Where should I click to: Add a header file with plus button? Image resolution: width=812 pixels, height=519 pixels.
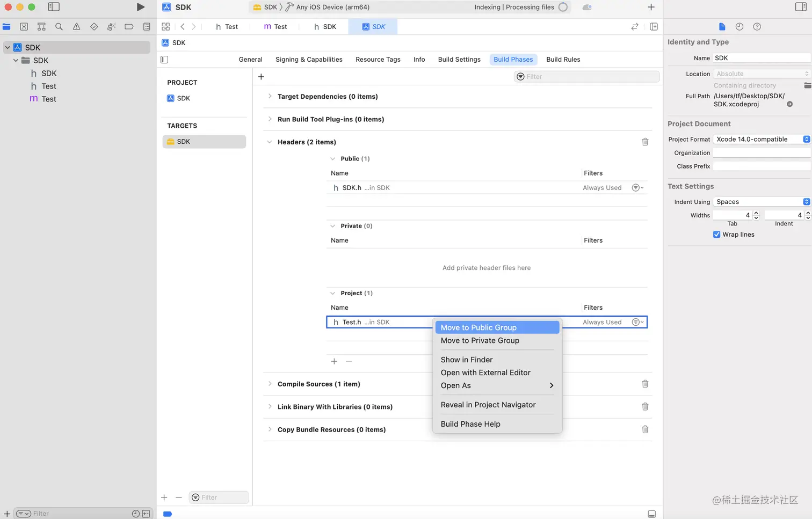tap(334, 362)
